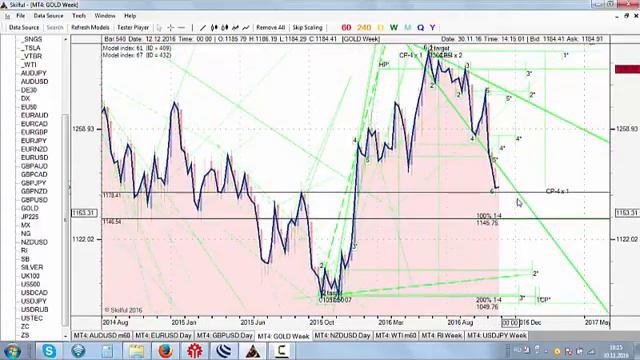Screen dimensions: 640x360
Task: Select SILVER in the symbol list
Action: [32, 267]
